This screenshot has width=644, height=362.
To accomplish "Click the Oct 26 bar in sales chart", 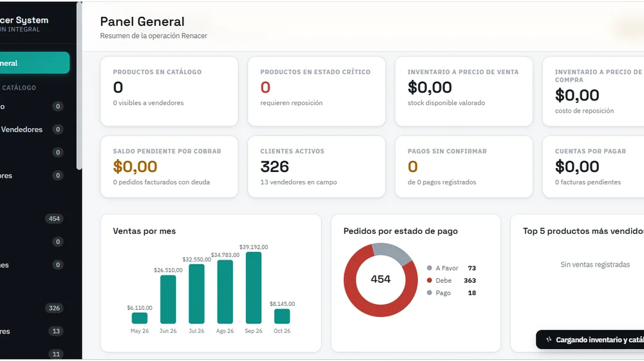I will [x=282, y=316].
